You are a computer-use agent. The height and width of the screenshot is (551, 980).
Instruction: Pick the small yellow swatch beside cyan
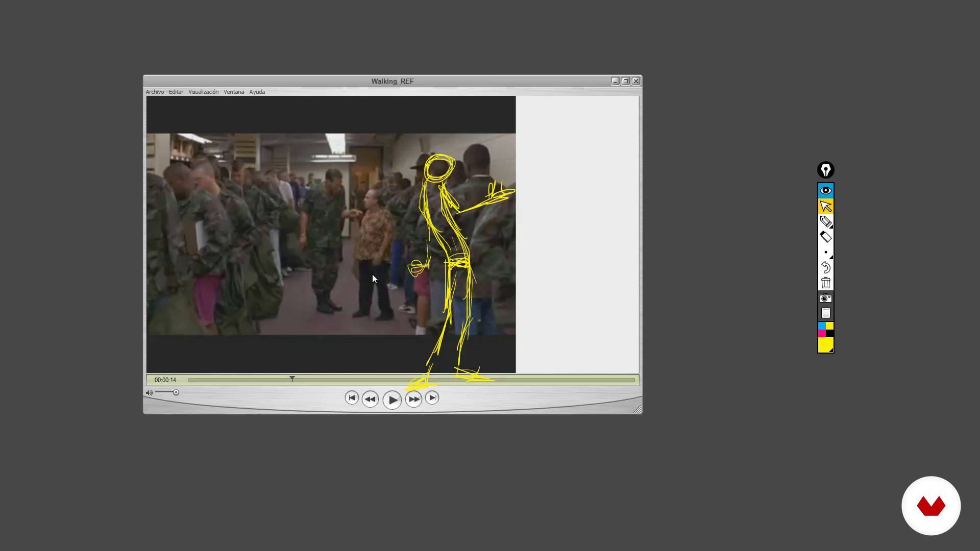(x=829, y=326)
